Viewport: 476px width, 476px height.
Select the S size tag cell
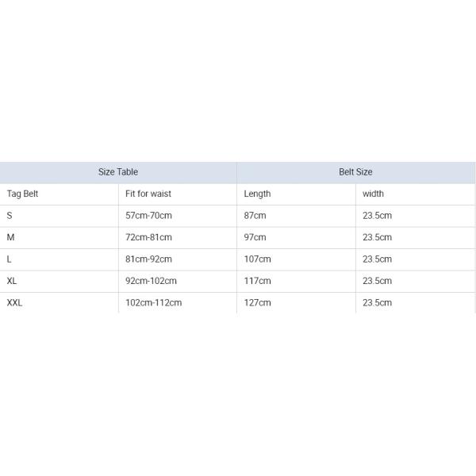(10, 216)
